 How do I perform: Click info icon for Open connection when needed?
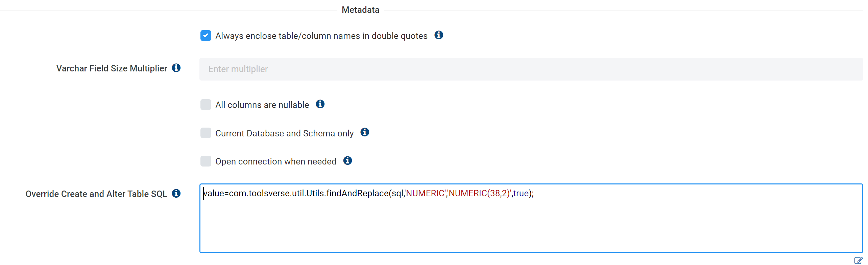(x=347, y=161)
